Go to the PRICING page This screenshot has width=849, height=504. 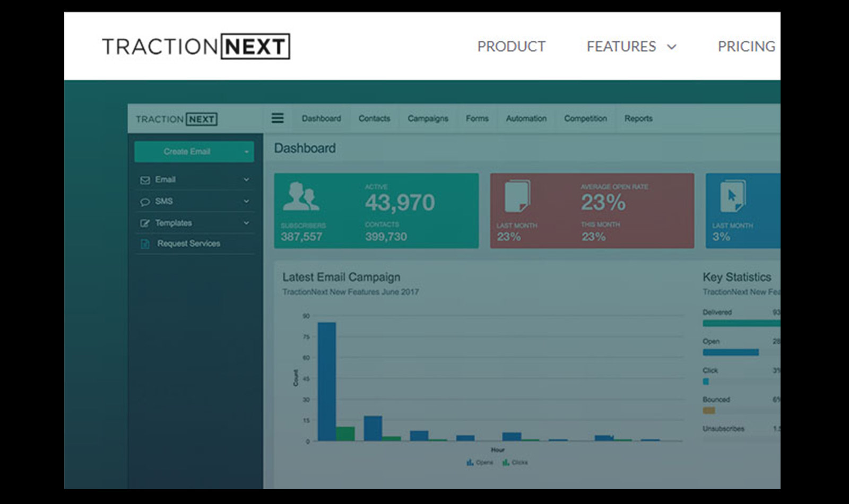tap(746, 47)
